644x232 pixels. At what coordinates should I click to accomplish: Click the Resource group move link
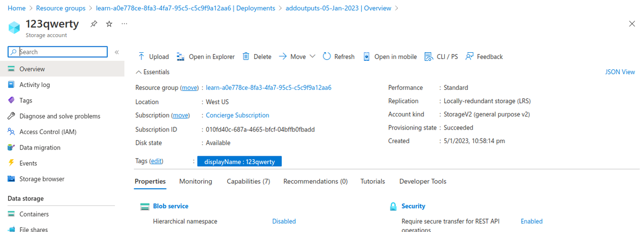coord(190,87)
